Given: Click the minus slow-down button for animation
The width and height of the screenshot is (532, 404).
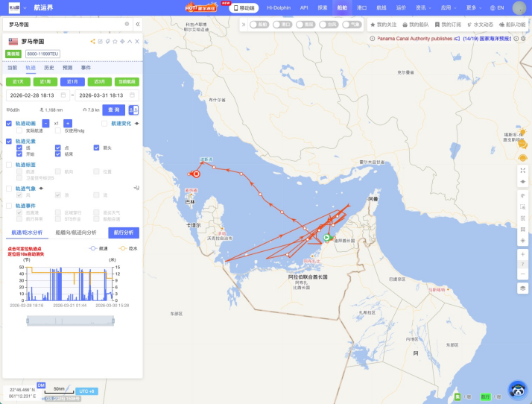Looking at the screenshot, I should [x=45, y=123].
